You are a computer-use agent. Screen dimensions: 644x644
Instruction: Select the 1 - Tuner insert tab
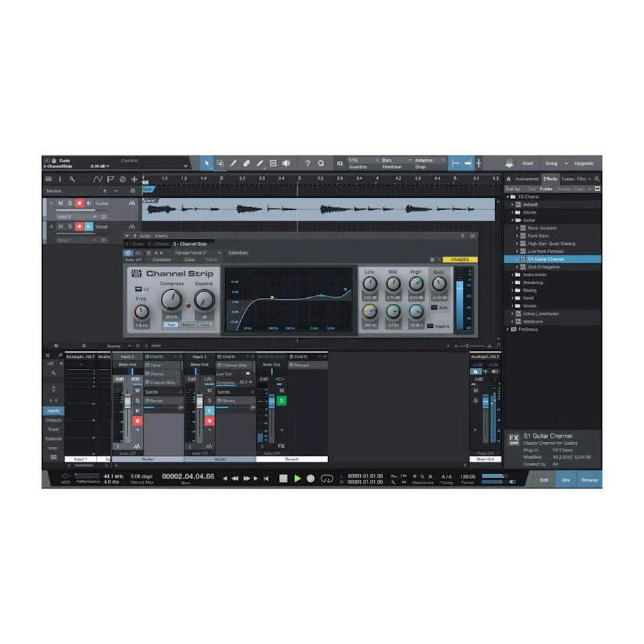click(x=134, y=244)
